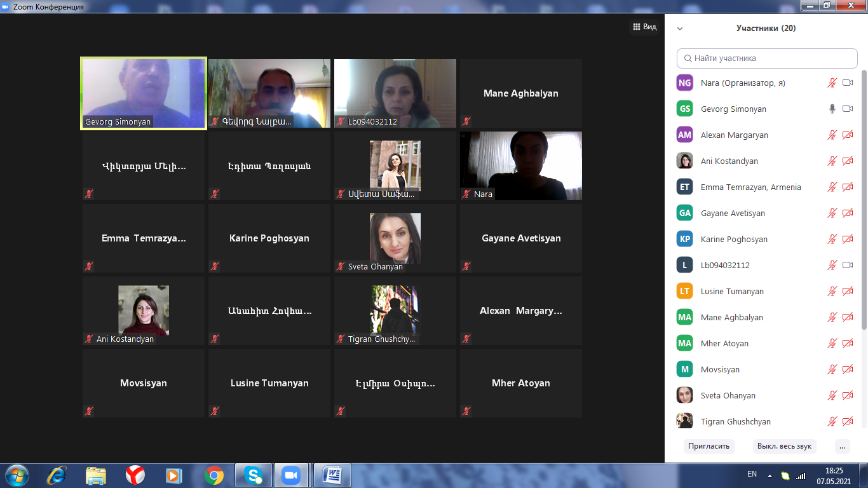Click Выкл. весь звук to mute all
This screenshot has width=868, height=488.
[784, 446]
